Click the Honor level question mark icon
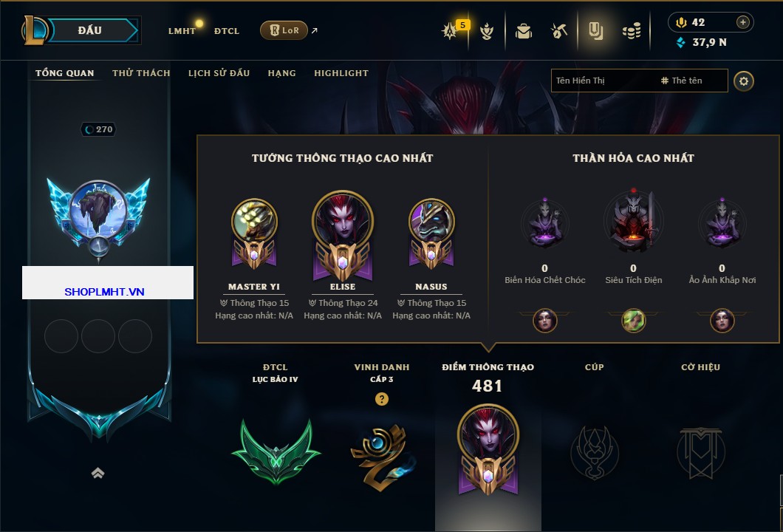This screenshot has height=532, width=783. [381, 399]
